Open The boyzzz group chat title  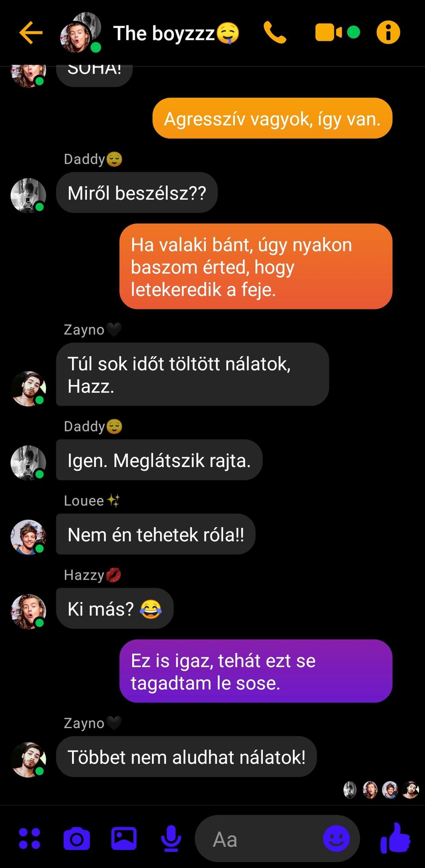point(176,33)
